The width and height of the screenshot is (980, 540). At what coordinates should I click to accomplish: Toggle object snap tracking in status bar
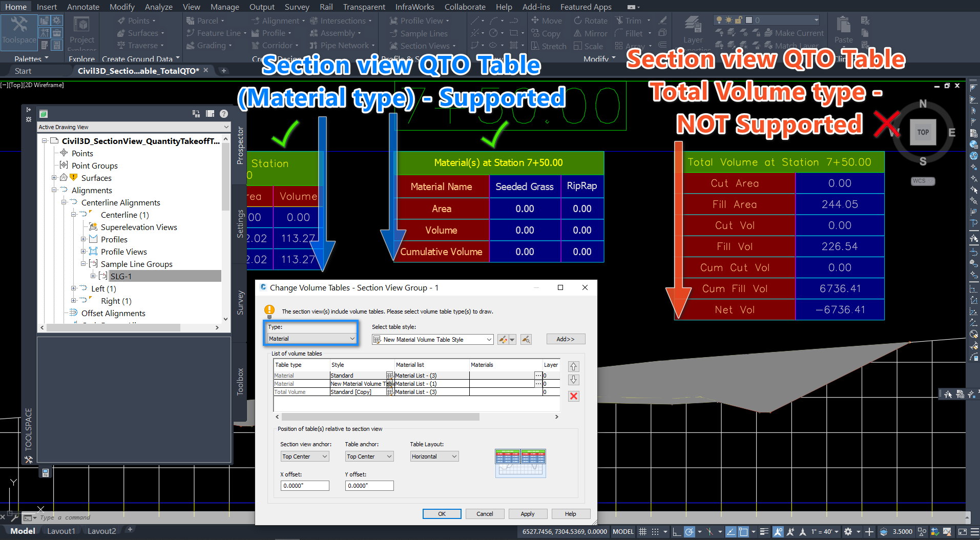pyautogui.click(x=731, y=532)
